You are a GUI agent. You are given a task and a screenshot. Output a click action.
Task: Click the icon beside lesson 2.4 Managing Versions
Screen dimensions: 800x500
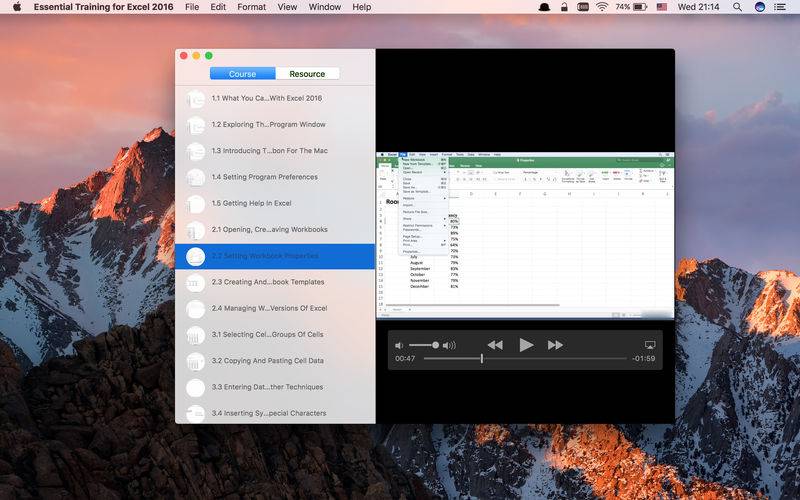click(196, 308)
